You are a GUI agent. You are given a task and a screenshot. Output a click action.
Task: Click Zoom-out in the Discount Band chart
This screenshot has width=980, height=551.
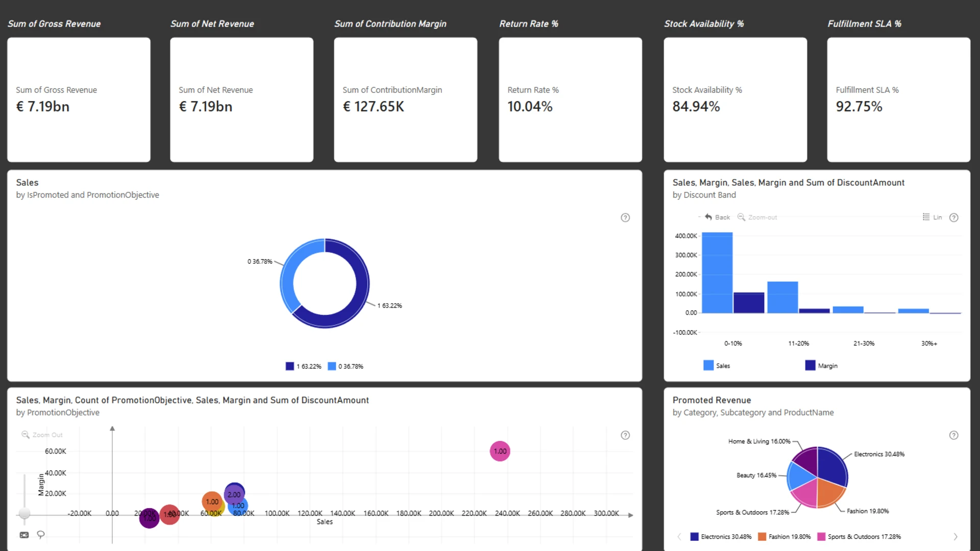(x=757, y=217)
